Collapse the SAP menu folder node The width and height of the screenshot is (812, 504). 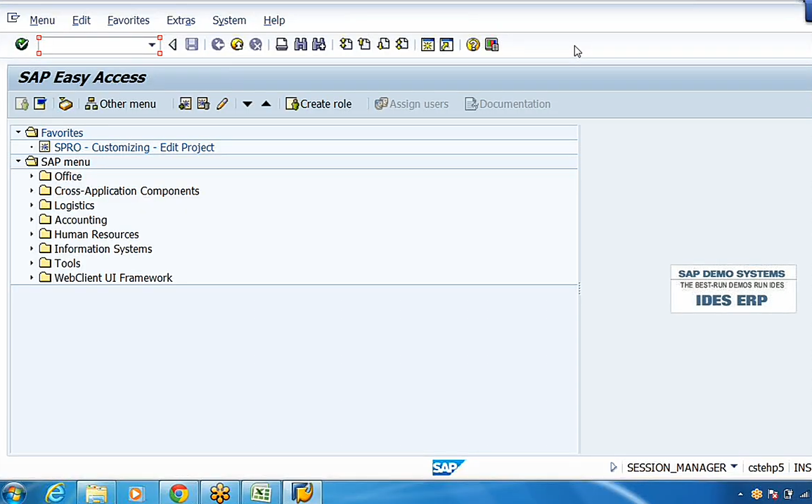coord(18,161)
